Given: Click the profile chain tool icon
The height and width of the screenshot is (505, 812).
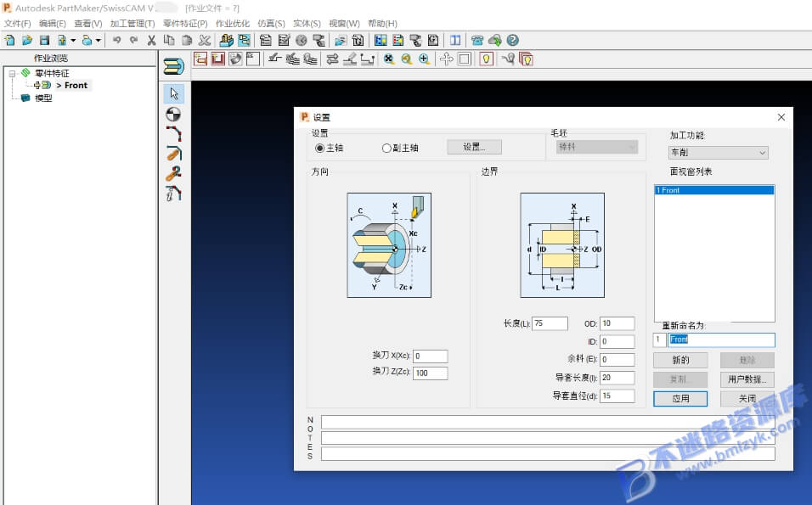Looking at the screenshot, I should [x=173, y=133].
